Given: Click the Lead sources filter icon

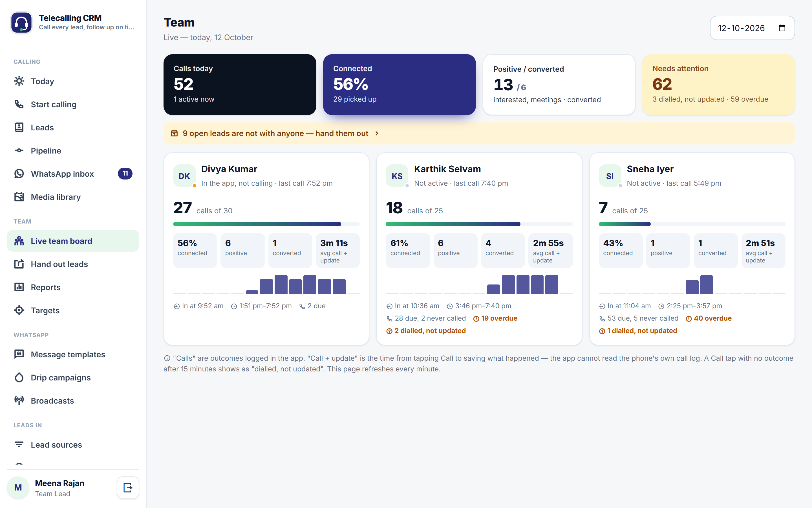Looking at the screenshot, I should coord(19,444).
